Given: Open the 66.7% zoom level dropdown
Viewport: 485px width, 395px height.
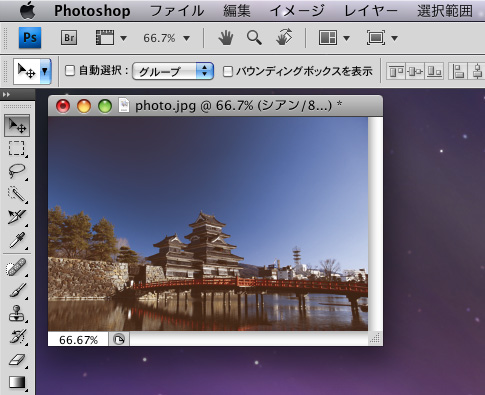Looking at the screenshot, I should tap(167, 38).
